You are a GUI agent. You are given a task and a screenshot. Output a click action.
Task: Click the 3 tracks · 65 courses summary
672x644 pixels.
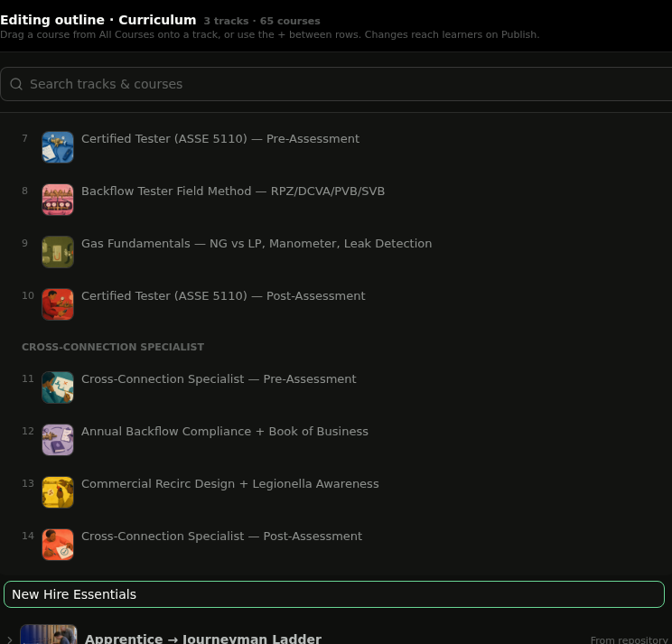pyautogui.click(x=262, y=21)
